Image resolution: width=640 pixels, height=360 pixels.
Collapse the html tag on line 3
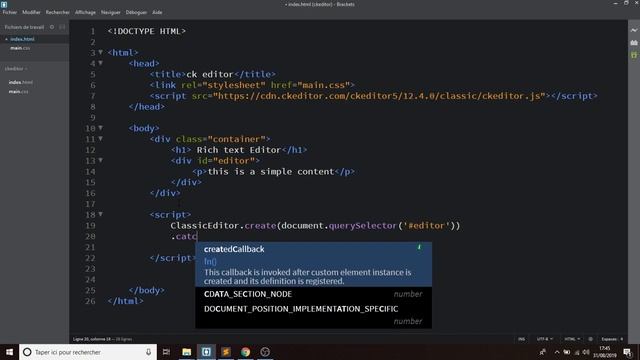101,52
